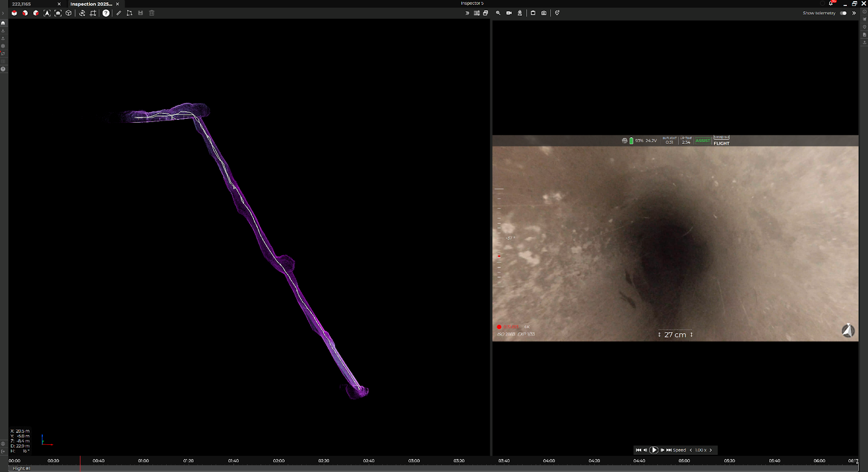This screenshot has width=868, height=472.
Task: Select the Inspection 2025 tab
Action: [91, 4]
